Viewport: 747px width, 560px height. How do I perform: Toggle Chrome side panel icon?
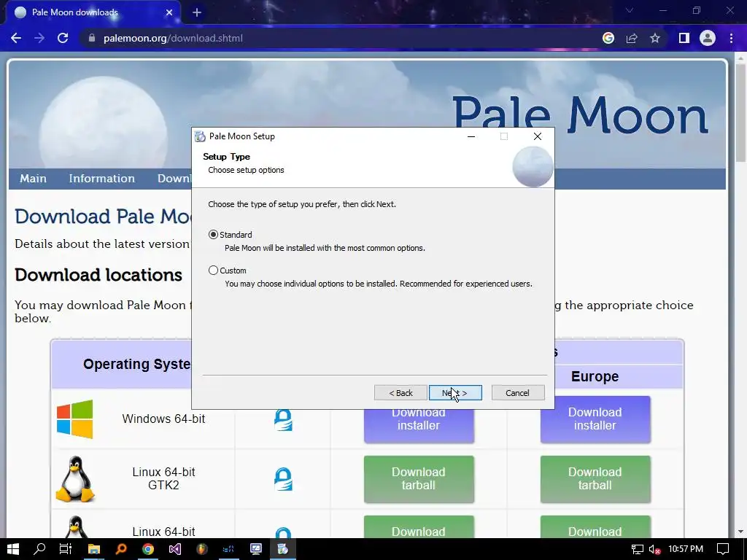[684, 38]
